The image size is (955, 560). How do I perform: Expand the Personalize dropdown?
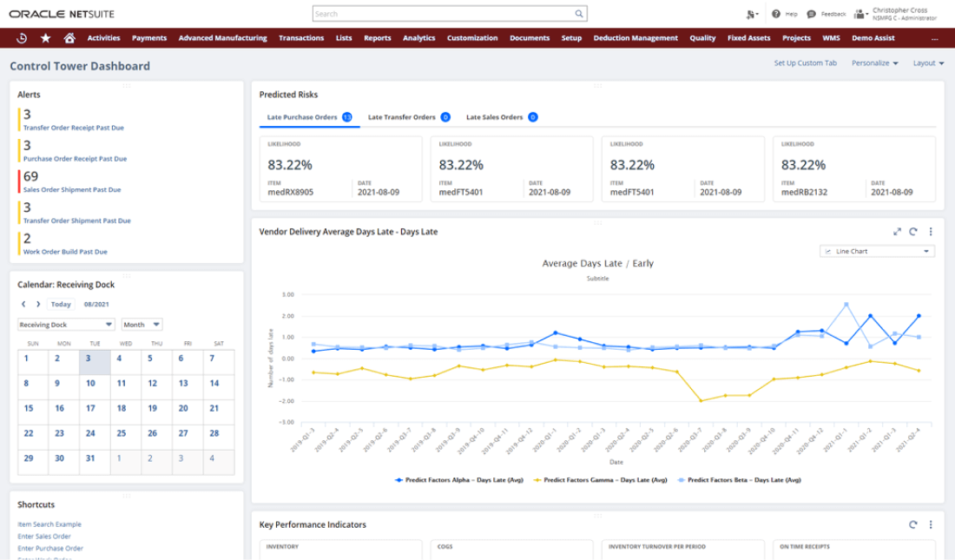[x=874, y=63]
